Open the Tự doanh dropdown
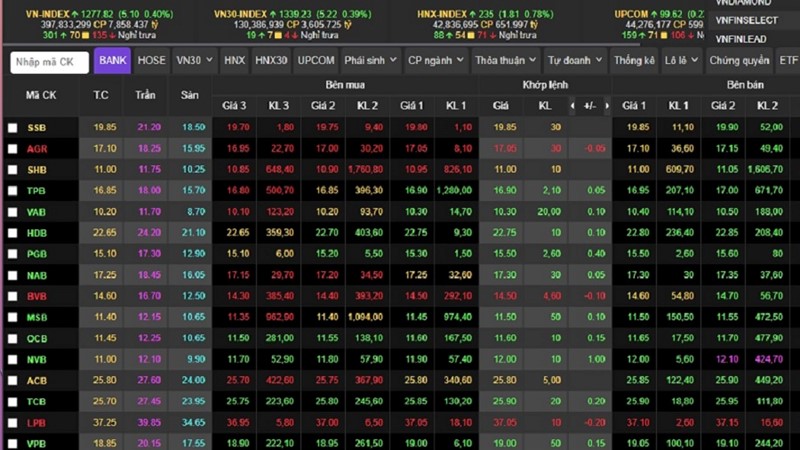The image size is (800, 450). pos(575,60)
